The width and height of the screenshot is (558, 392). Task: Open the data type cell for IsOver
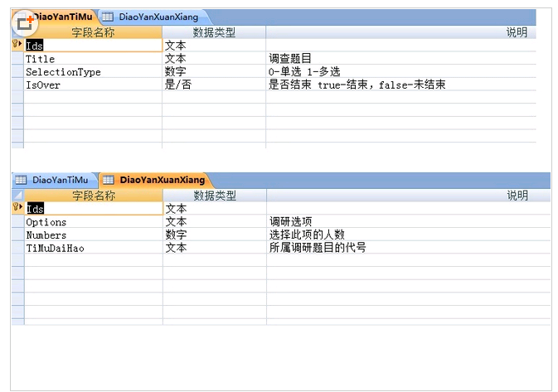(213, 85)
